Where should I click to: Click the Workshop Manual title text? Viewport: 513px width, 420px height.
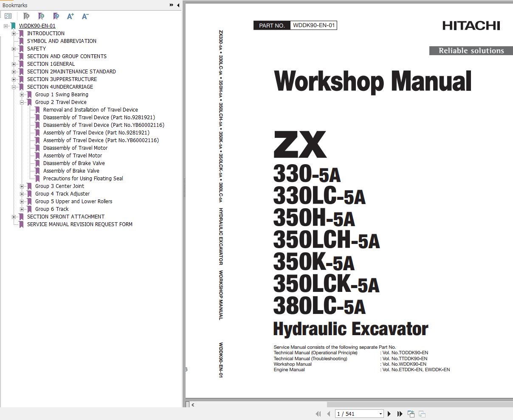pyautogui.click(x=373, y=81)
